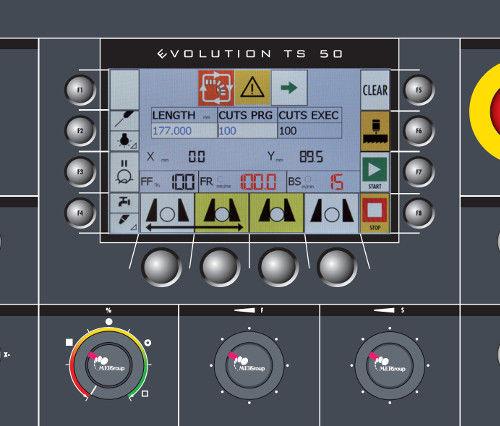
Task: Select third closed vice icon highlighted green
Action: tap(277, 213)
